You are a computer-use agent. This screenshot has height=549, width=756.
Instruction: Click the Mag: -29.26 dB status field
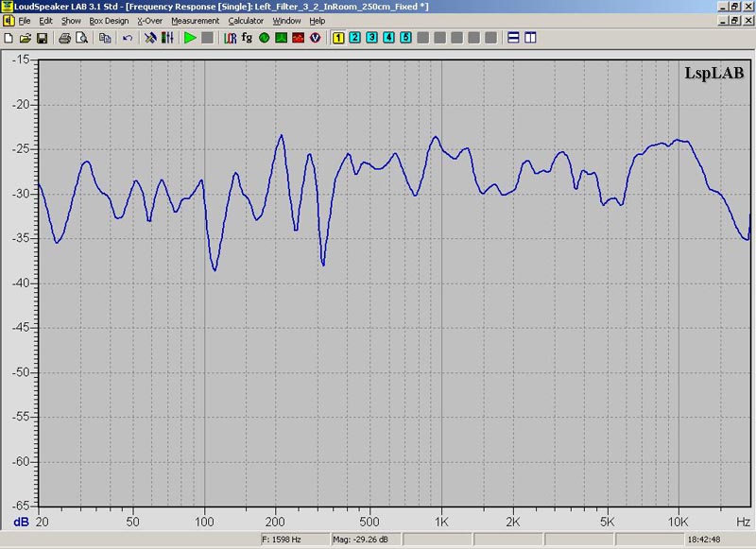tap(365, 540)
